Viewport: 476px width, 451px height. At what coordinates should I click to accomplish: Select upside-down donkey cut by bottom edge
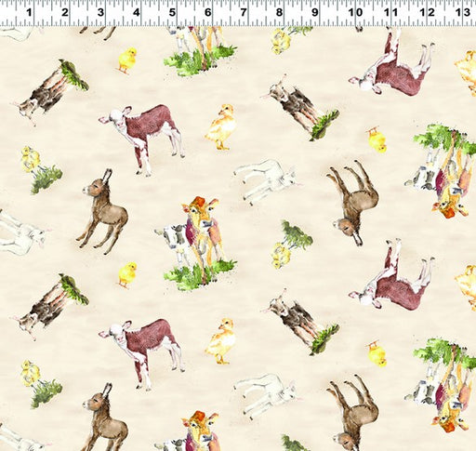click(x=353, y=413)
